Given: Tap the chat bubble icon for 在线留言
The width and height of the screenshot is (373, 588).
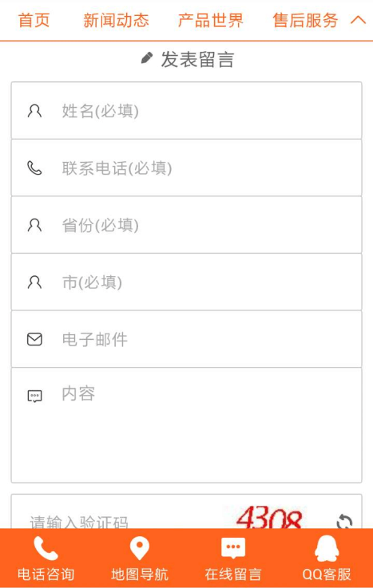Looking at the screenshot, I should pos(233,548).
